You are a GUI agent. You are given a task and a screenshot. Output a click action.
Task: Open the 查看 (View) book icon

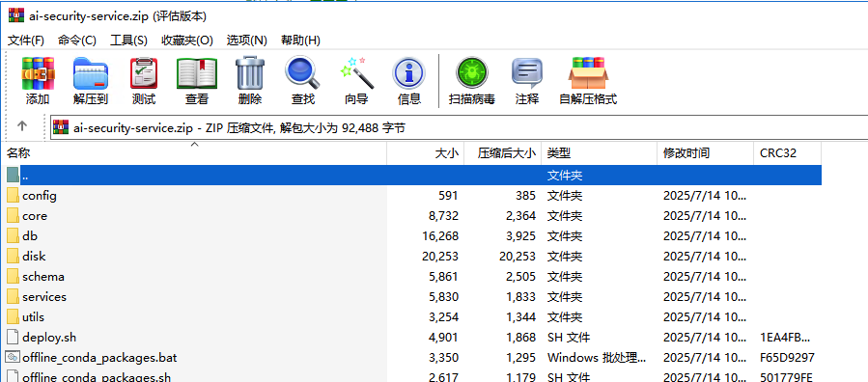click(x=197, y=73)
